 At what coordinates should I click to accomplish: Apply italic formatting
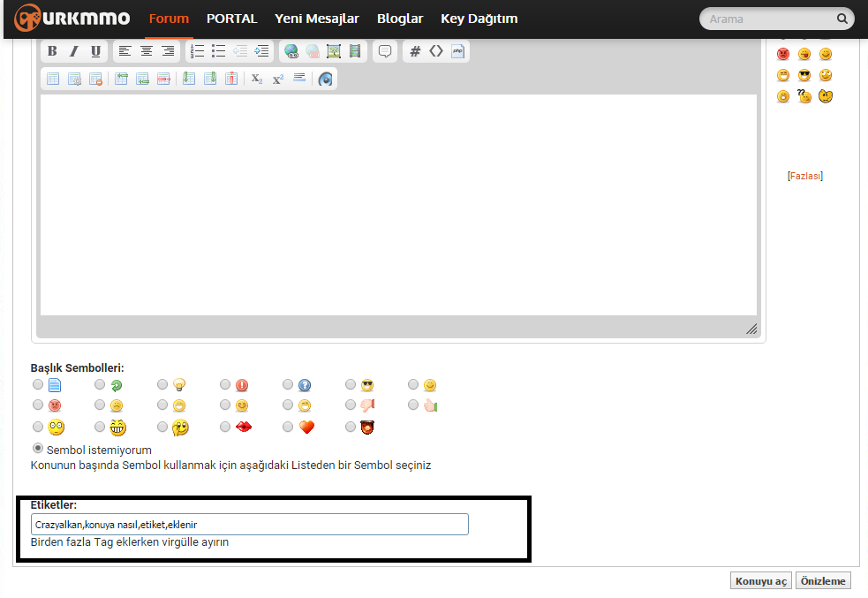[x=73, y=51]
